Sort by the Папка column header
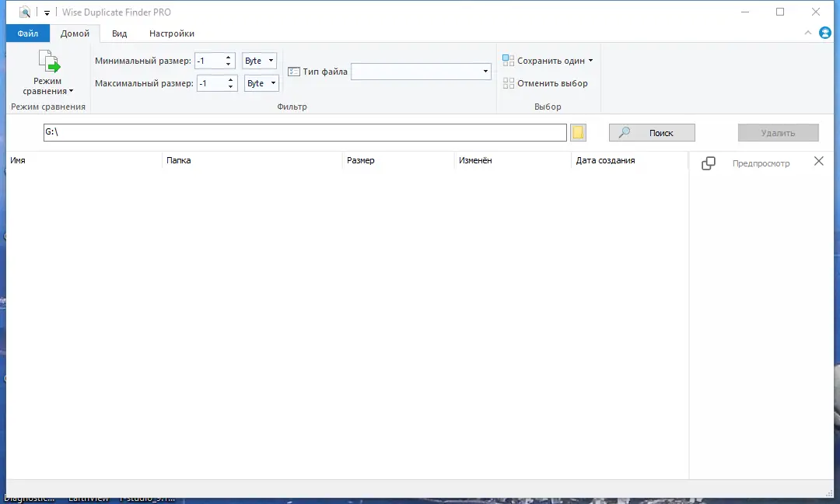The image size is (840, 504). [252, 160]
